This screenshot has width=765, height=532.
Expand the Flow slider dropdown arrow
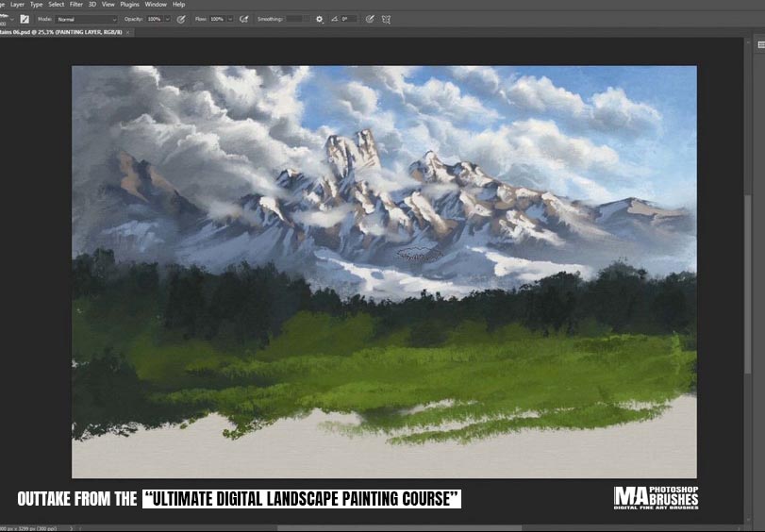[x=229, y=19]
